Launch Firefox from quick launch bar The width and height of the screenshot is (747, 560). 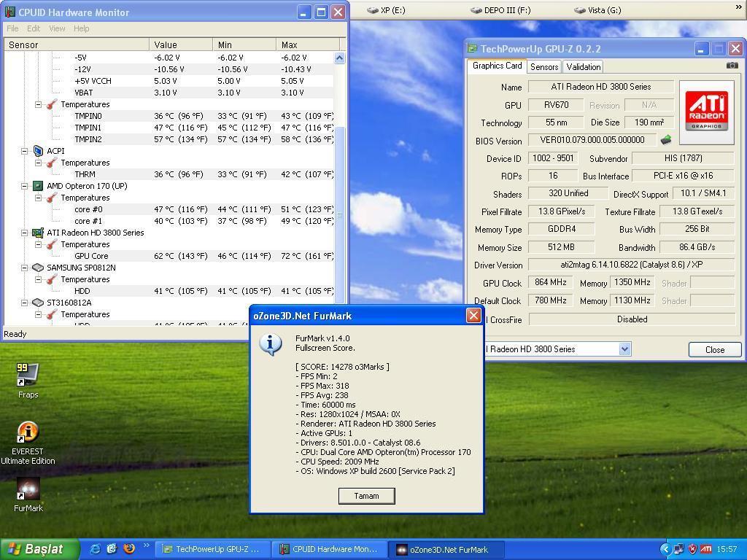(x=128, y=549)
